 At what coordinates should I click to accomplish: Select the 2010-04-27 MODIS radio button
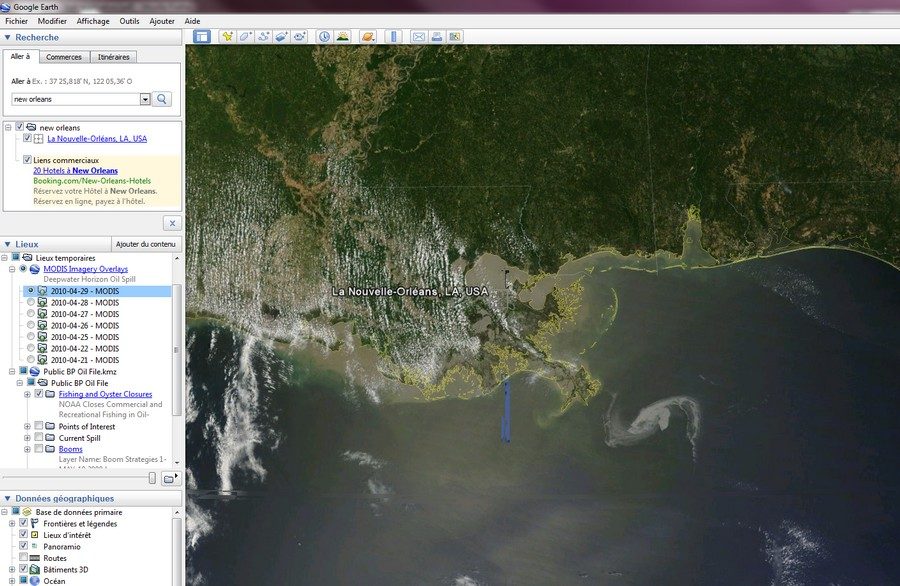(31, 314)
